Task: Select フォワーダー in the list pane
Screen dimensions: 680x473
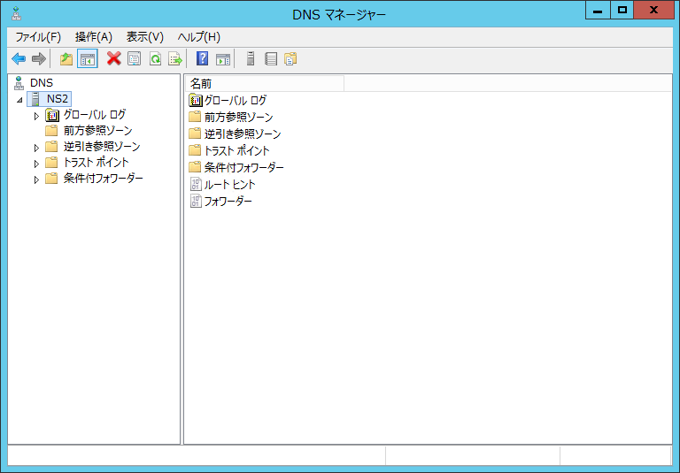Action: click(x=228, y=201)
